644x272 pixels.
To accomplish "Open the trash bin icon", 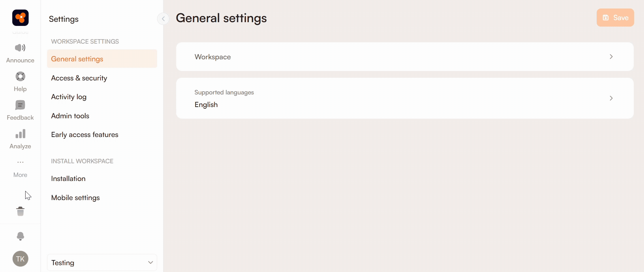I will [20, 211].
